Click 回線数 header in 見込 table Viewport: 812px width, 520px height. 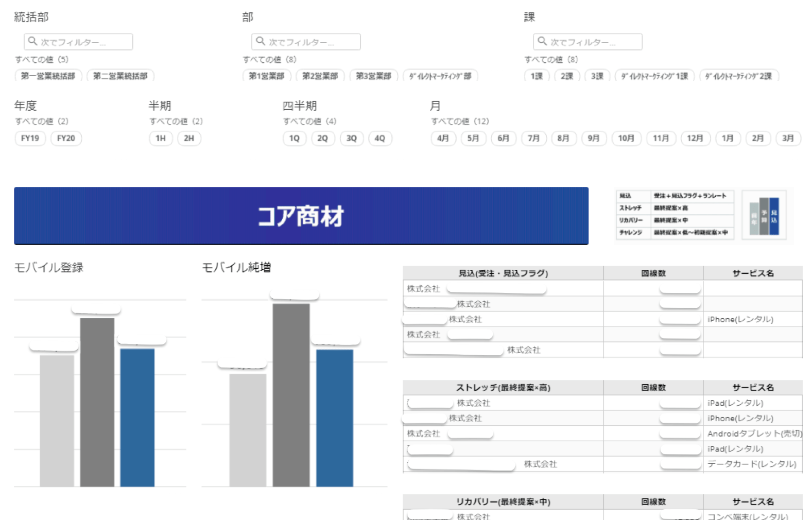[653, 273]
